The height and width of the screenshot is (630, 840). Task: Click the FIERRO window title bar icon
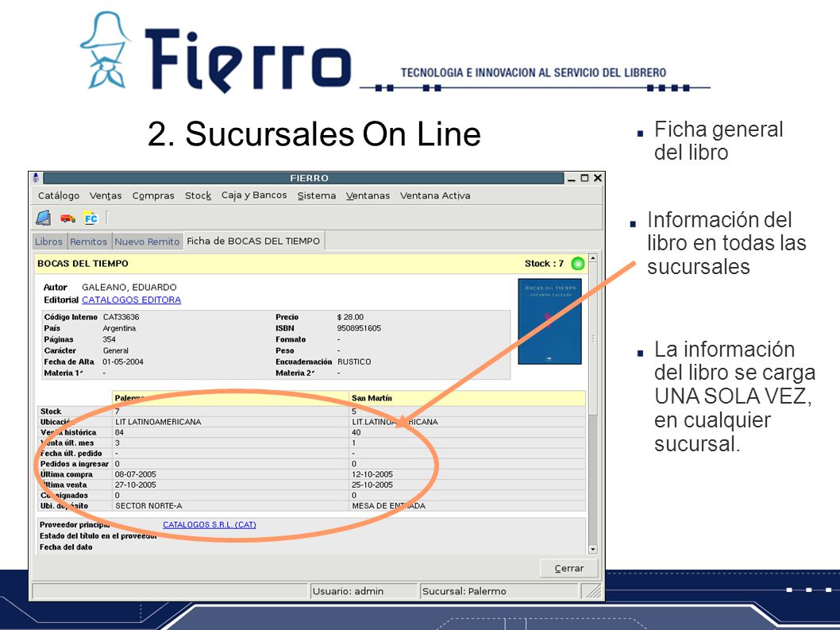coord(36,178)
